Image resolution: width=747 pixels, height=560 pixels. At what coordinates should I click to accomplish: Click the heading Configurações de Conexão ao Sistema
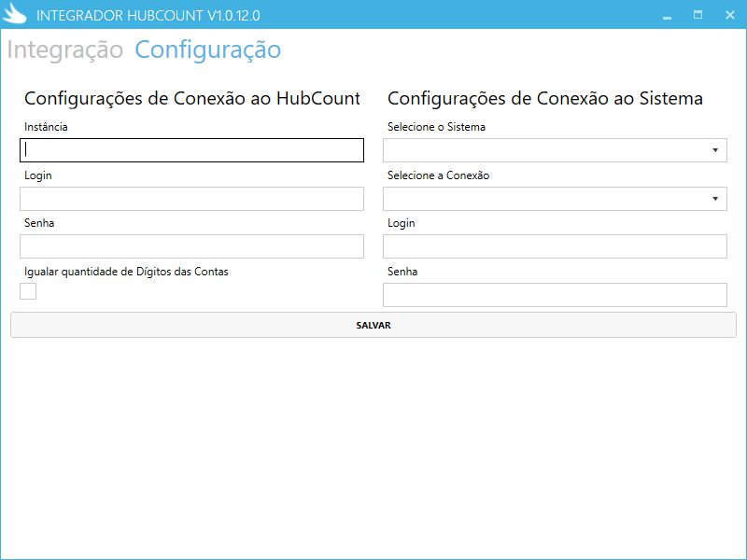tap(545, 99)
